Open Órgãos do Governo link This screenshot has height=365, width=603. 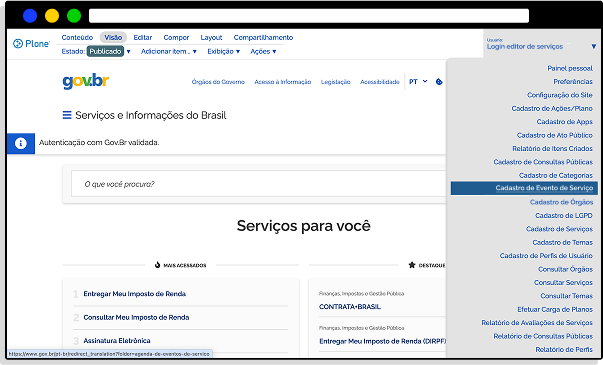coord(218,82)
